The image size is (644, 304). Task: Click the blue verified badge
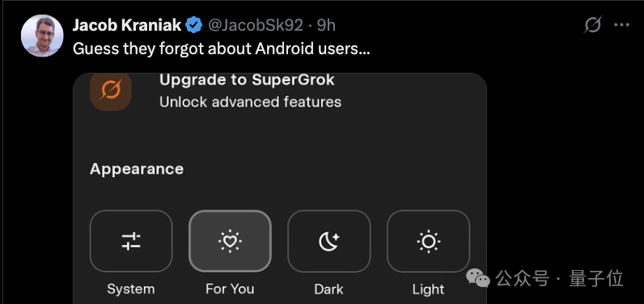coord(194,25)
